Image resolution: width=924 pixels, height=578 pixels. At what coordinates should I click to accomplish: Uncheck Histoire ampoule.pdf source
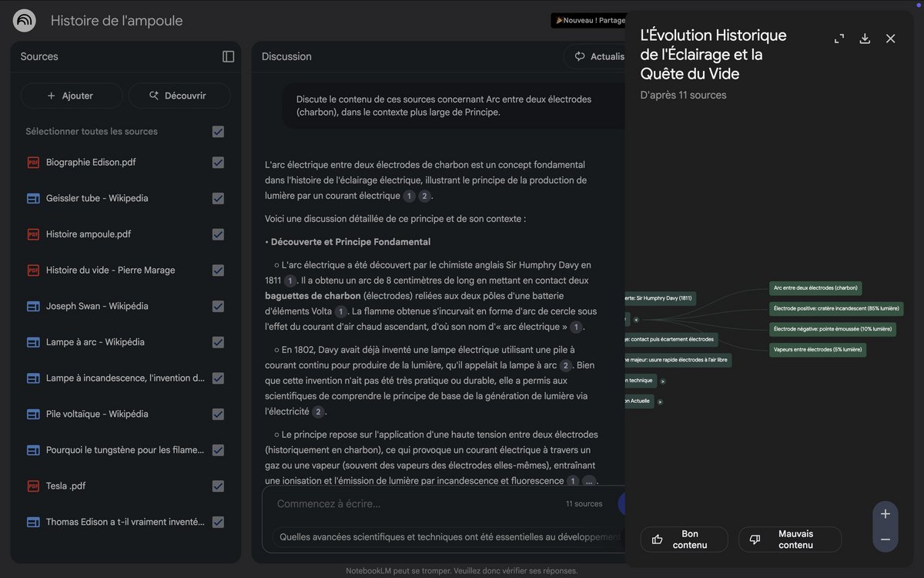point(218,234)
